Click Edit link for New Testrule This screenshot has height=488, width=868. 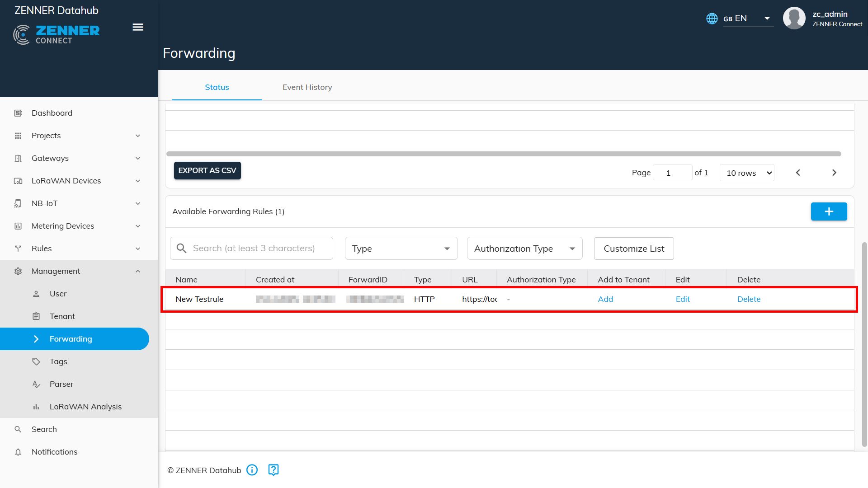(x=683, y=299)
